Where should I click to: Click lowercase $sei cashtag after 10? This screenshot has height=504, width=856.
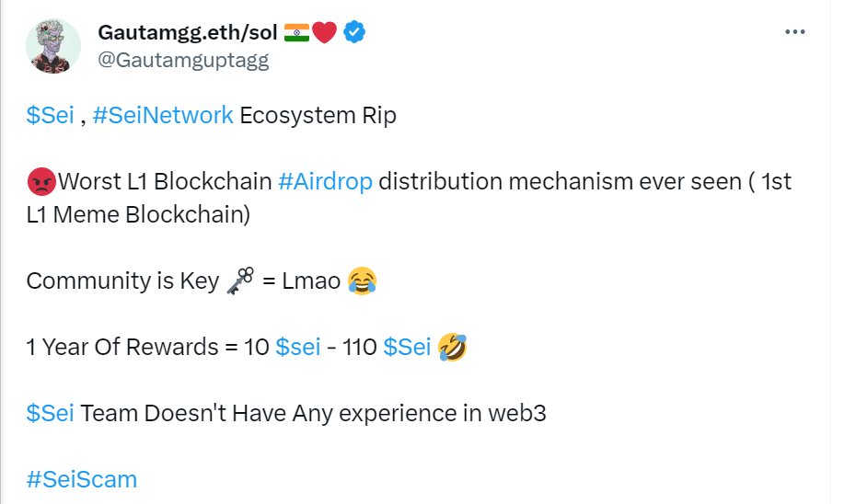(x=298, y=348)
